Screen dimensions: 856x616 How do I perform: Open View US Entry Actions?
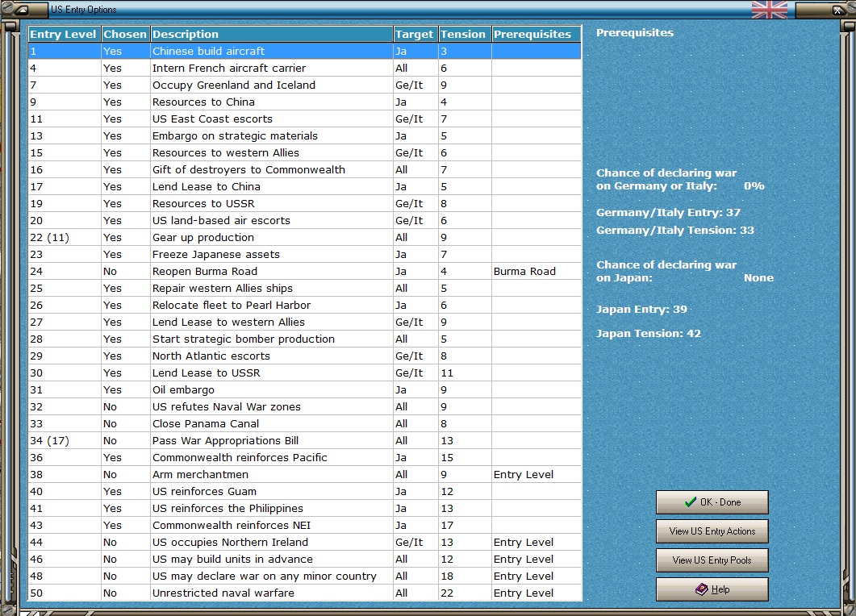[712, 531]
